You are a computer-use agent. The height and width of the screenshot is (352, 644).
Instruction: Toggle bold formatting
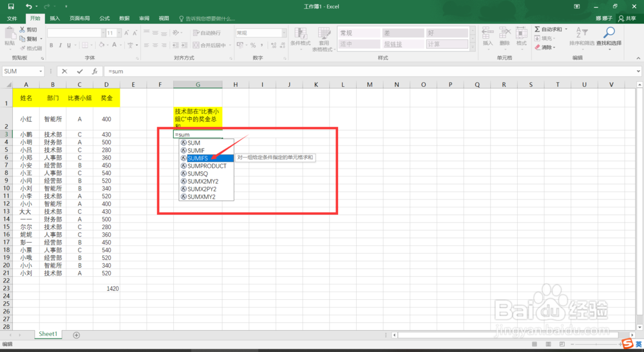click(x=52, y=45)
